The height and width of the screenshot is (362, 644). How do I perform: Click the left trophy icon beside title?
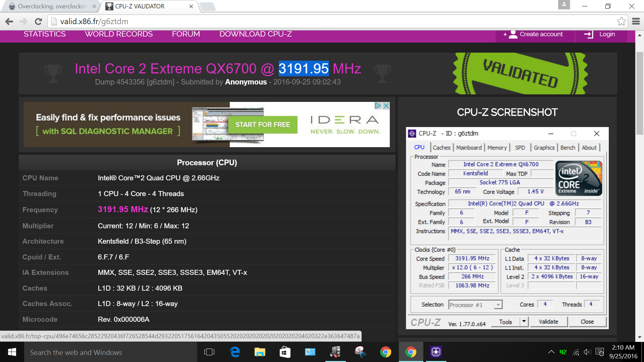click(x=53, y=73)
